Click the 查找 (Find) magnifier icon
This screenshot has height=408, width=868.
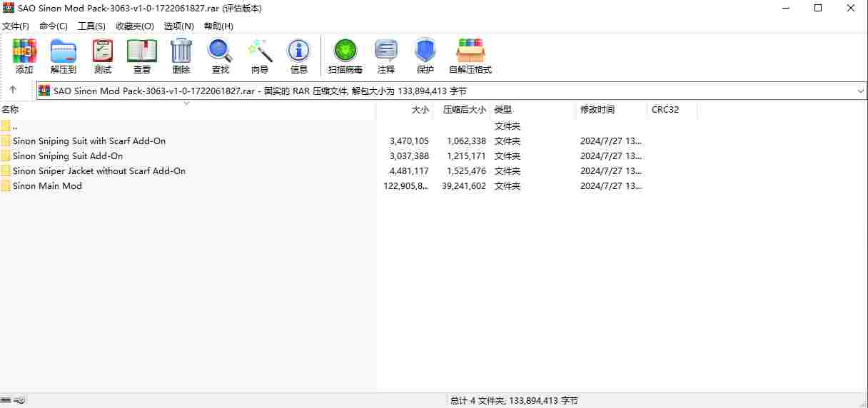pos(220,51)
